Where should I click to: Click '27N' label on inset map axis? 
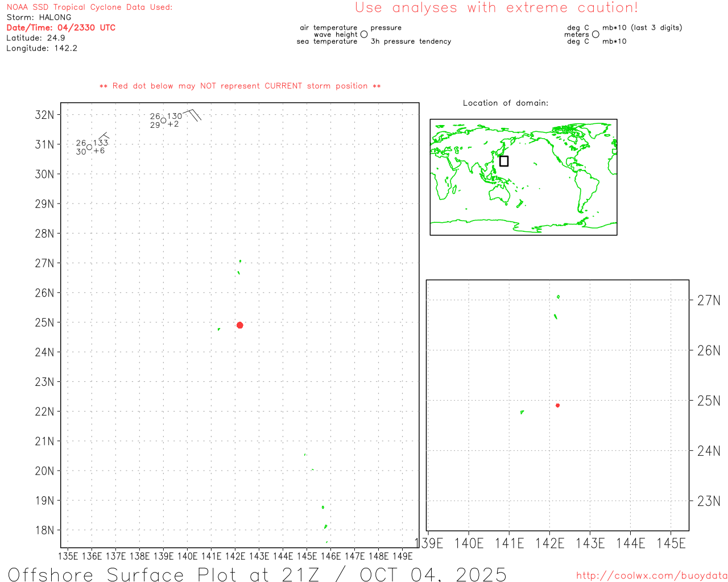(x=709, y=301)
